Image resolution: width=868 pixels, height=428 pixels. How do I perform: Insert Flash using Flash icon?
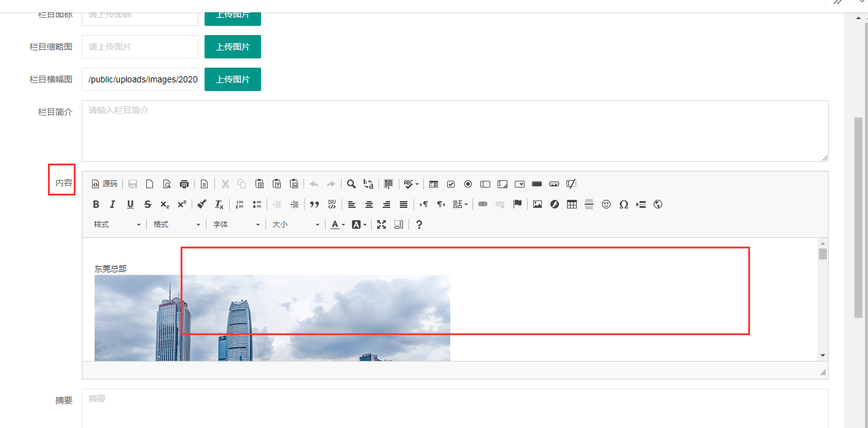coord(555,204)
